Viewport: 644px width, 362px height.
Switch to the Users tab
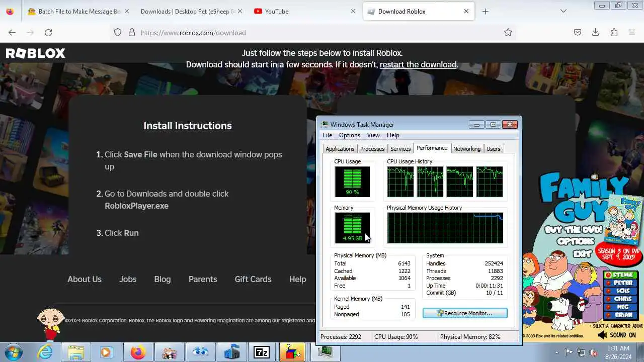[494, 149]
